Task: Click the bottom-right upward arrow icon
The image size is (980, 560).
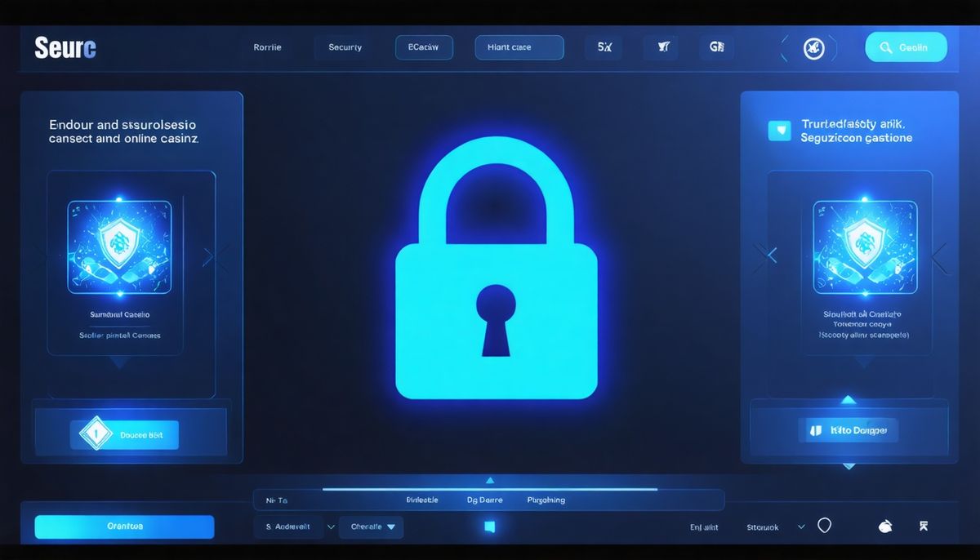Action: click(x=924, y=527)
